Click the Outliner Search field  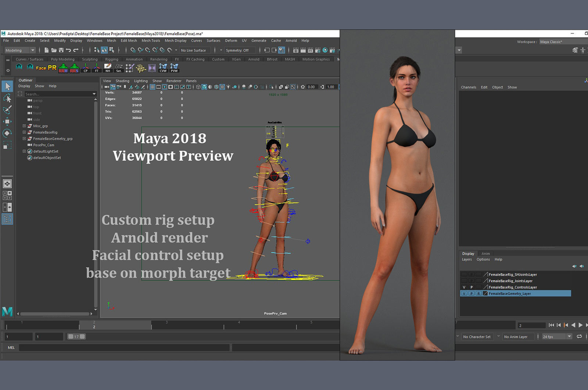point(58,94)
